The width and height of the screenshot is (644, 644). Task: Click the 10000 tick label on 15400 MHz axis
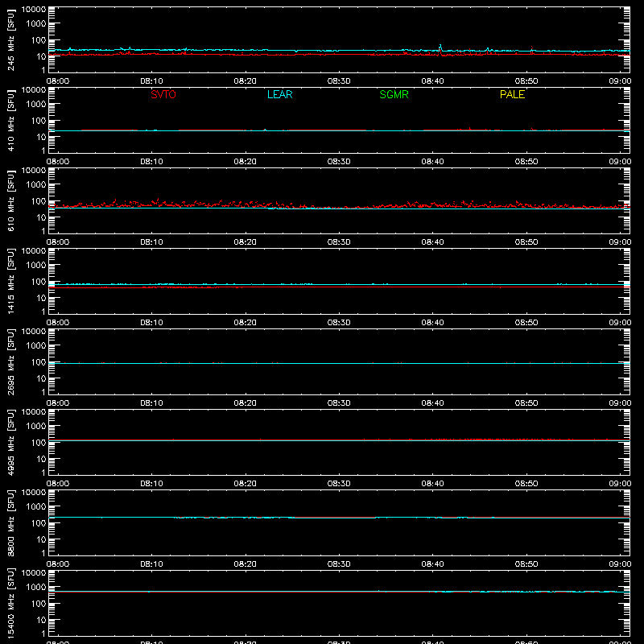[34, 572]
